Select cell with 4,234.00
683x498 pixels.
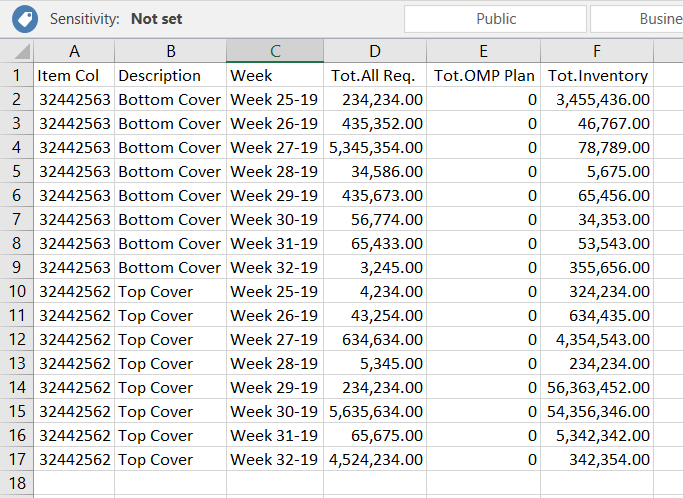coord(375,291)
